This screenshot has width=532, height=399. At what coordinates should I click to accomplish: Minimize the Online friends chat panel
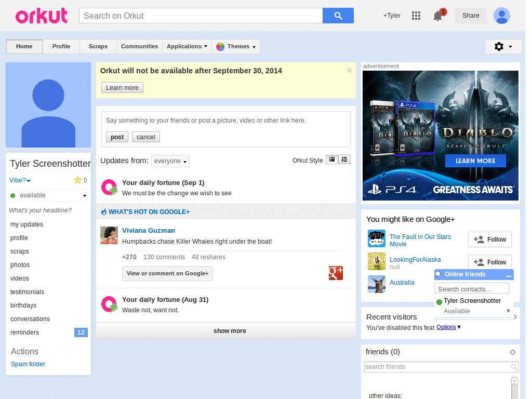508,275
